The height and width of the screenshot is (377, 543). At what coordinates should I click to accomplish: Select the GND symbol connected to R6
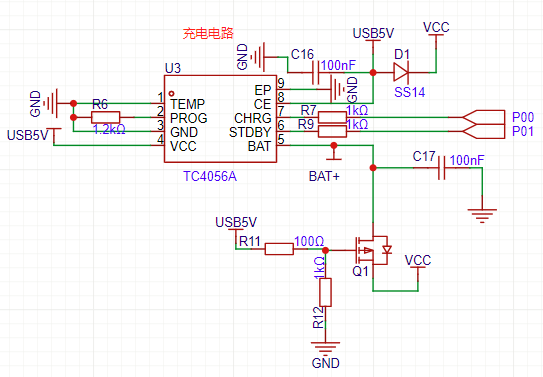click(x=51, y=103)
